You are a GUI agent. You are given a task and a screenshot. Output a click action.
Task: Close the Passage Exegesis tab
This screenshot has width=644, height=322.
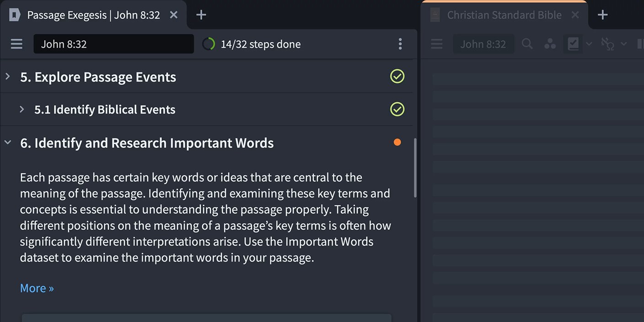(174, 15)
